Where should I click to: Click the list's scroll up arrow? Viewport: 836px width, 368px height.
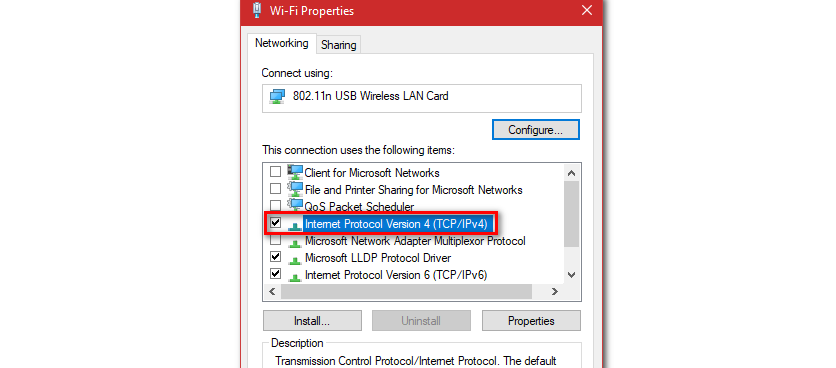tap(572, 173)
